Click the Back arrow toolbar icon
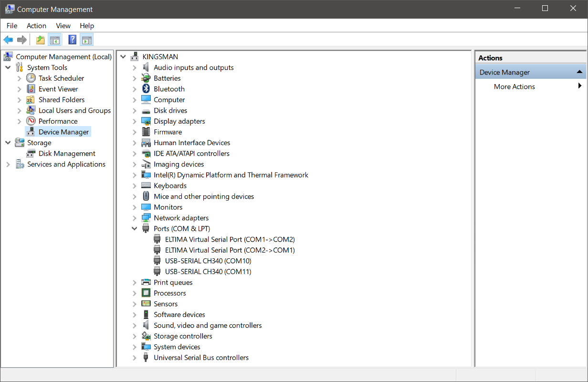Image resolution: width=588 pixels, height=382 pixels. coord(8,40)
